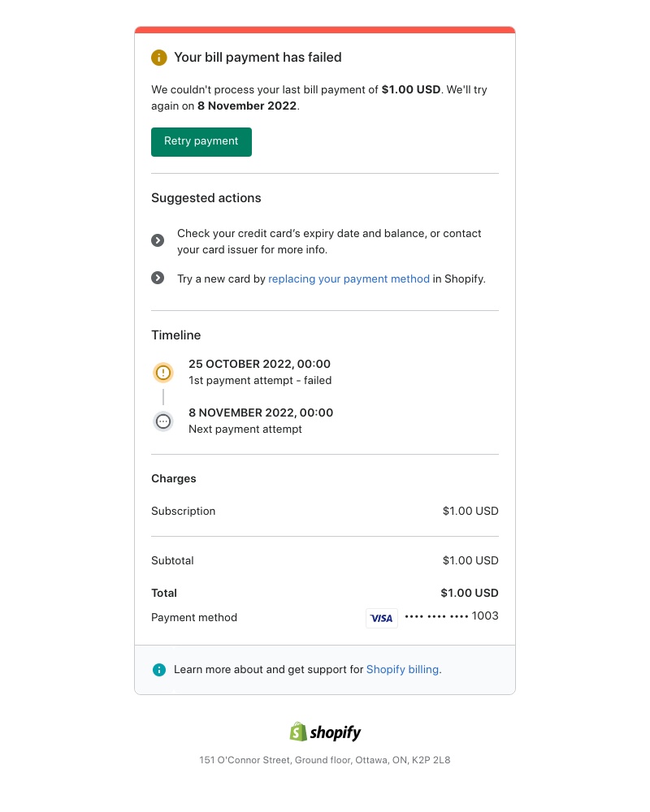Viewport: 650px width, 812px height.
Task: Click the failed payment warning icon in the timeline
Action: pyautogui.click(x=163, y=372)
